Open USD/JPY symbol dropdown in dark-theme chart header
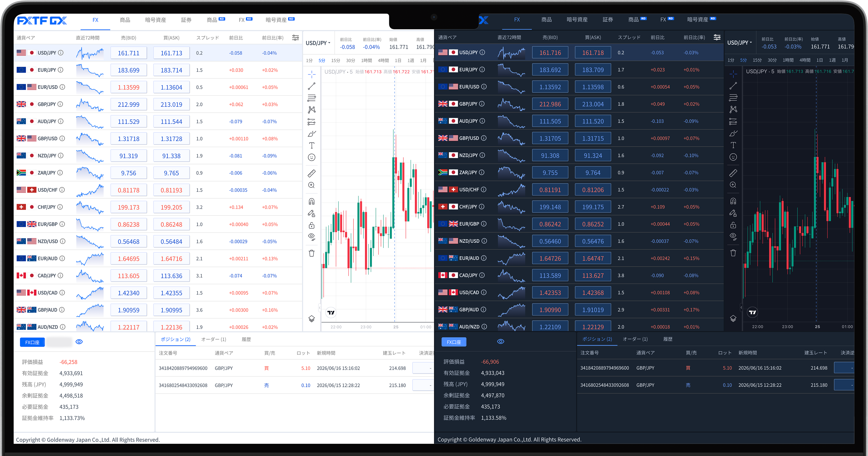The image size is (868, 456). [740, 43]
